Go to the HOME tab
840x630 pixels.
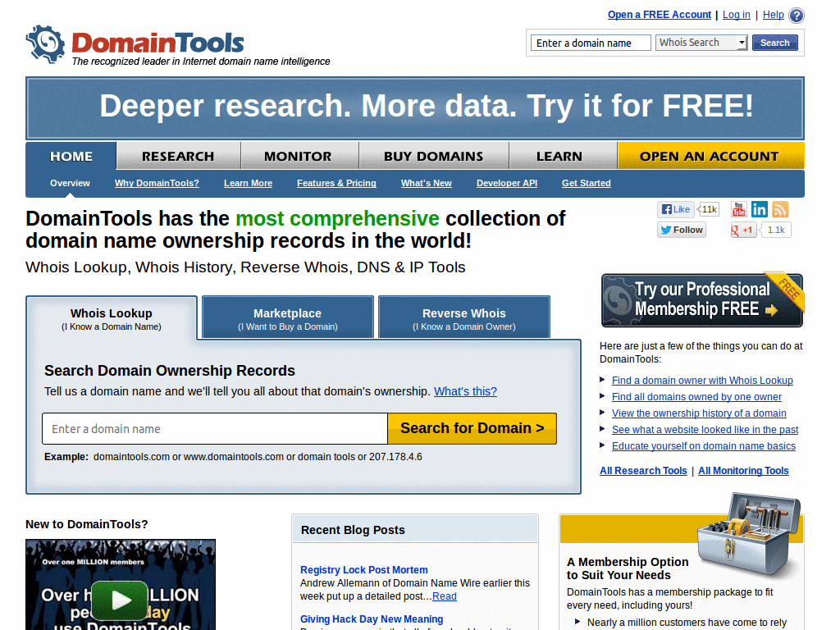pos(71,157)
